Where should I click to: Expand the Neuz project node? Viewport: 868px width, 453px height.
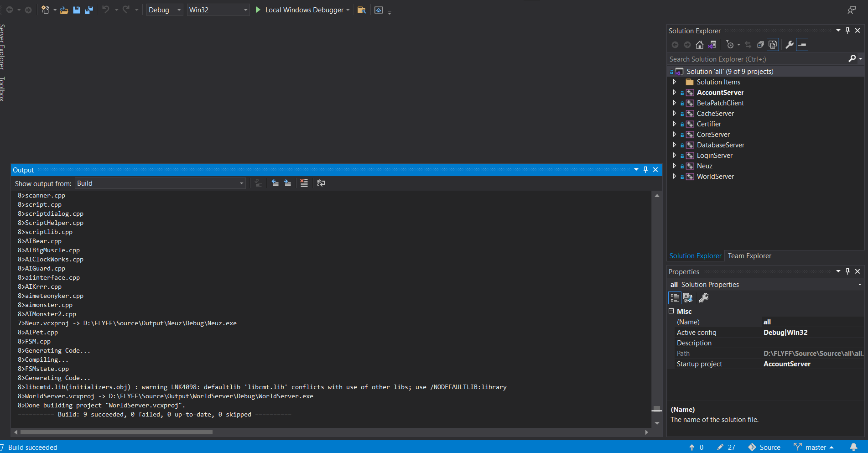pos(674,166)
